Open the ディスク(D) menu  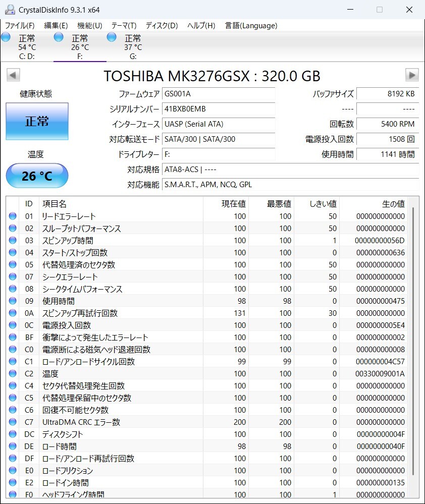click(x=162, y=25)
